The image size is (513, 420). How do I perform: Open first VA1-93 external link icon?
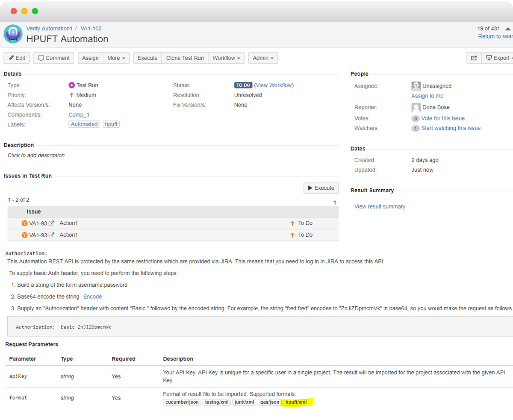[x=52, y=223]
